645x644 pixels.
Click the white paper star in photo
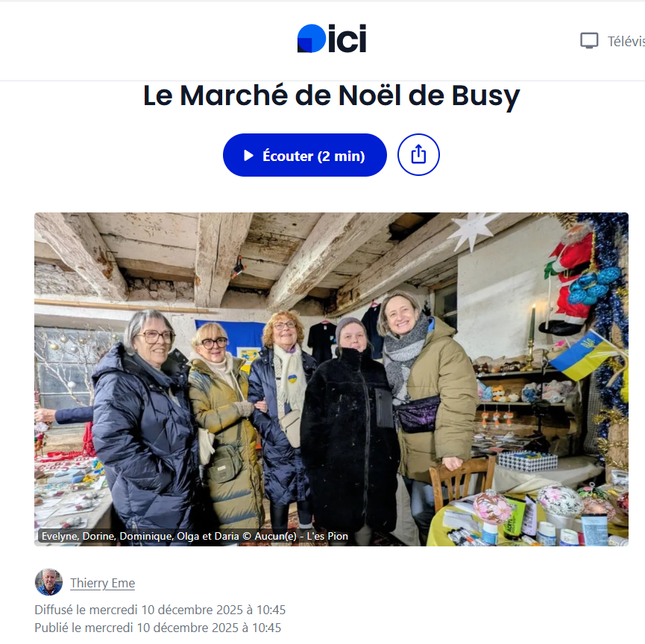coord(472,230)
